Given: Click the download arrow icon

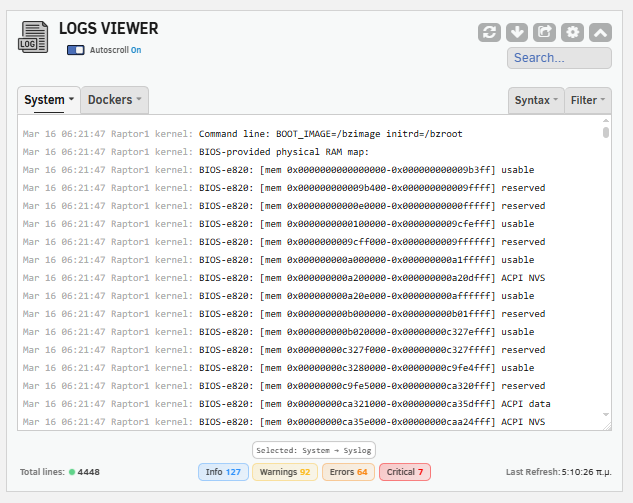Looking at the screenshot, I should pos(517,32).
